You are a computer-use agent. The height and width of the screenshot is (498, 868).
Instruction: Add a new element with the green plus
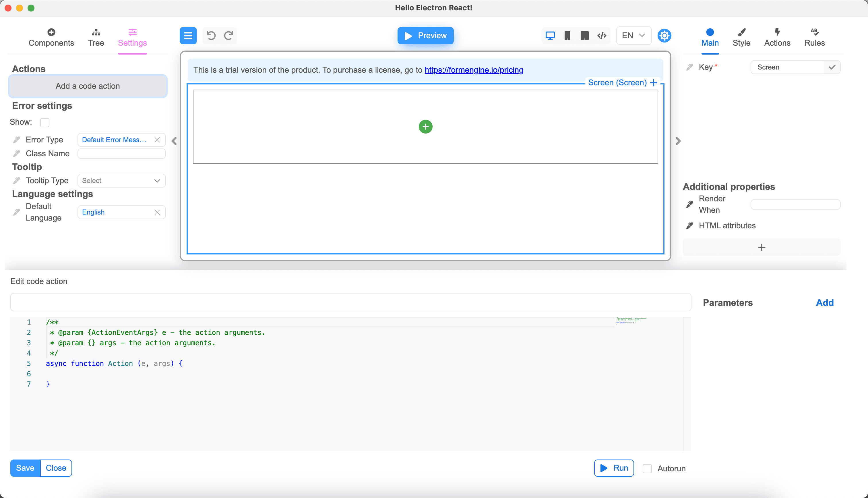(425, 127)
